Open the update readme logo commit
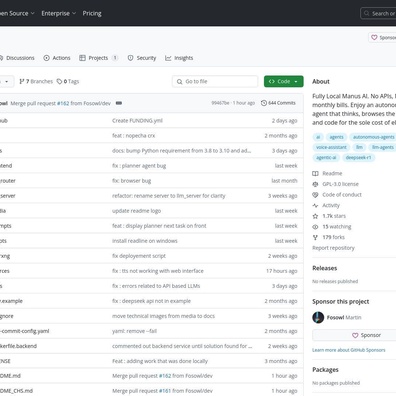This screenshot has height=396, width=396. pyautogui.click(x=136, y=211)
